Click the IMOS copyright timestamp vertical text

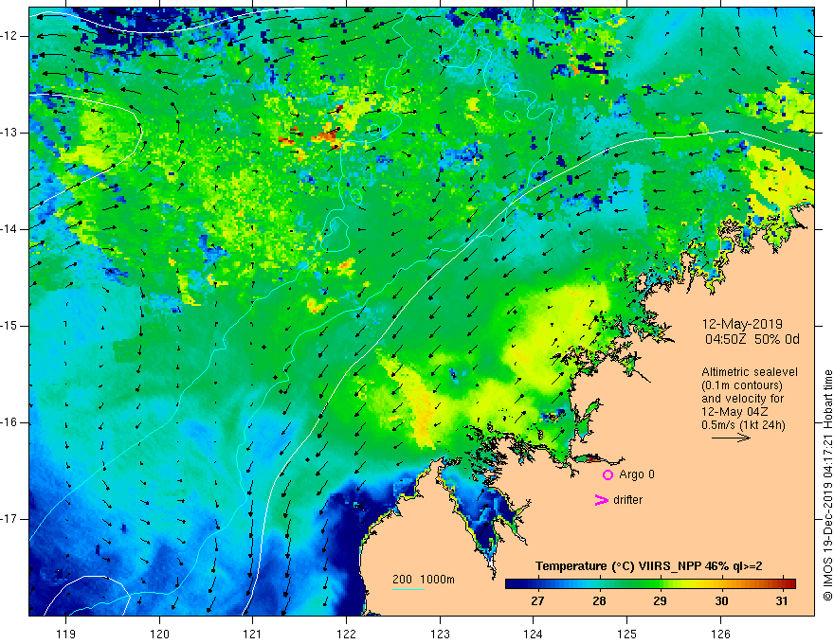click(x=827, y=485)
